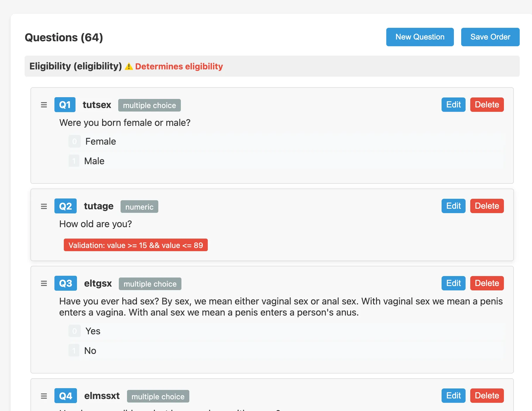Click the elmssxt variable name
Viewport: 532px width, 411px height.
[x=102, y=396]
